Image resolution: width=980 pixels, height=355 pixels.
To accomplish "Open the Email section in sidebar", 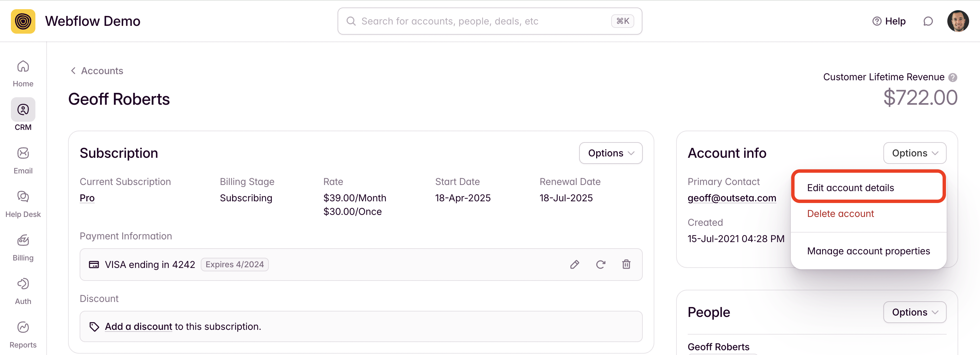I will point(23,161).
